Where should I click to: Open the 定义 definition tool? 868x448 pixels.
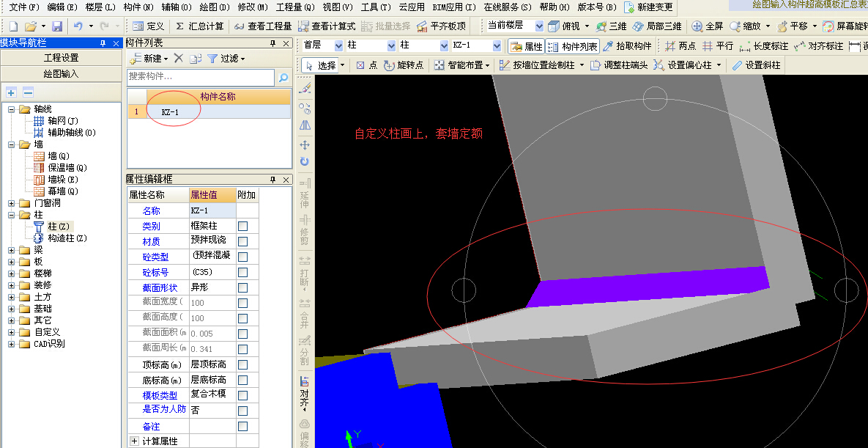(x=149, y=26)
